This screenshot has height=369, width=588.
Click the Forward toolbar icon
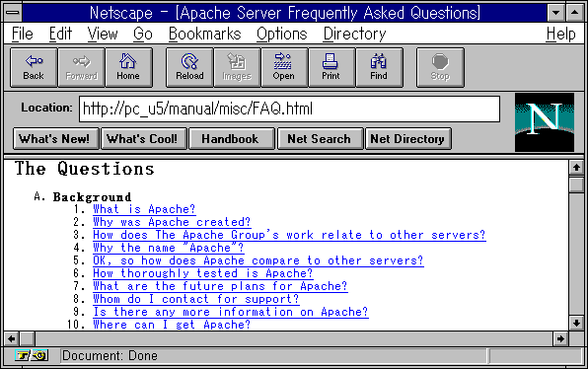[81, 67]
